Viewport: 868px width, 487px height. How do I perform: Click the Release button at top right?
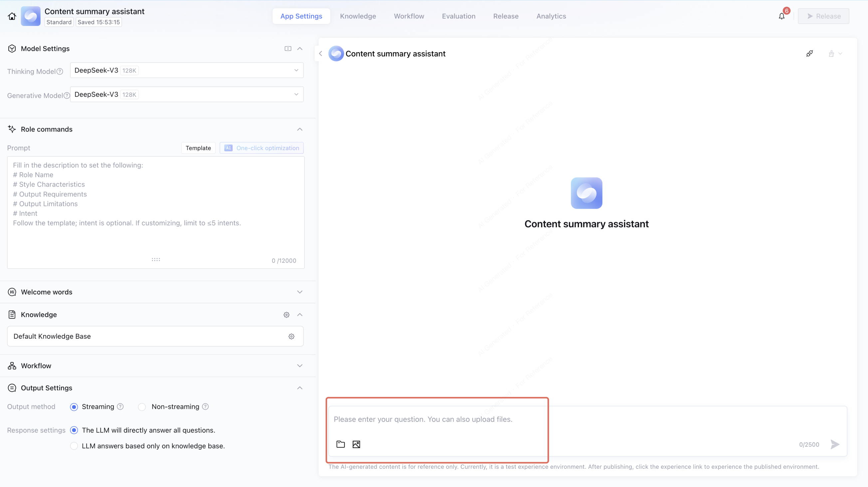click(x=823, y=16)
